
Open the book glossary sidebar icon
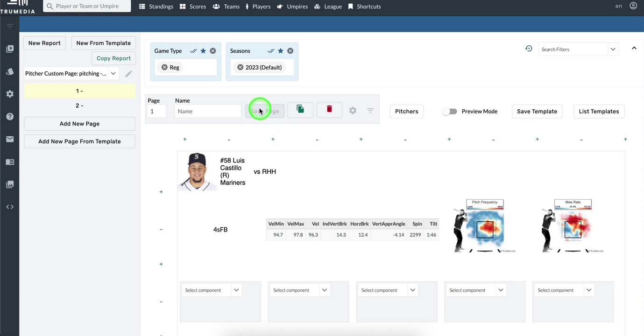10,162
